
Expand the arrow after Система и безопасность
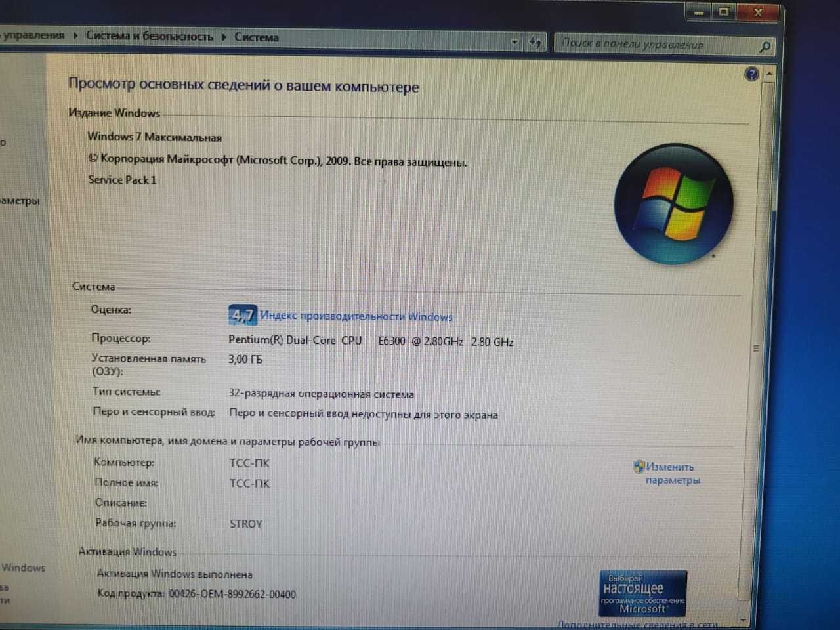[224, 37]
